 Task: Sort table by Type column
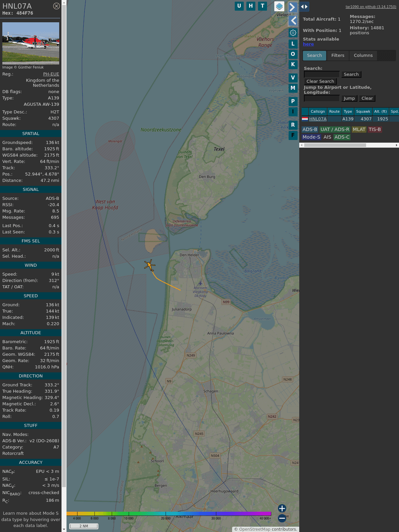point(348,111)
